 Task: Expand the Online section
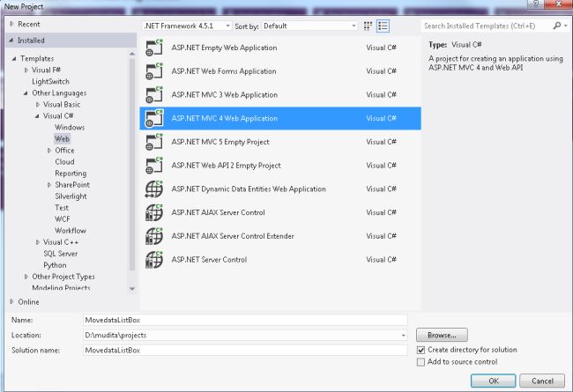[x=11, y=302]
